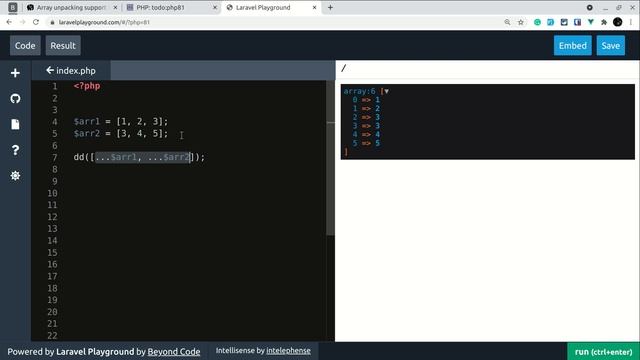Close the PHP: todo:php81 tab
Image resolution: width=640 pixels, height=360 pixels.
[x=215, y=7]
